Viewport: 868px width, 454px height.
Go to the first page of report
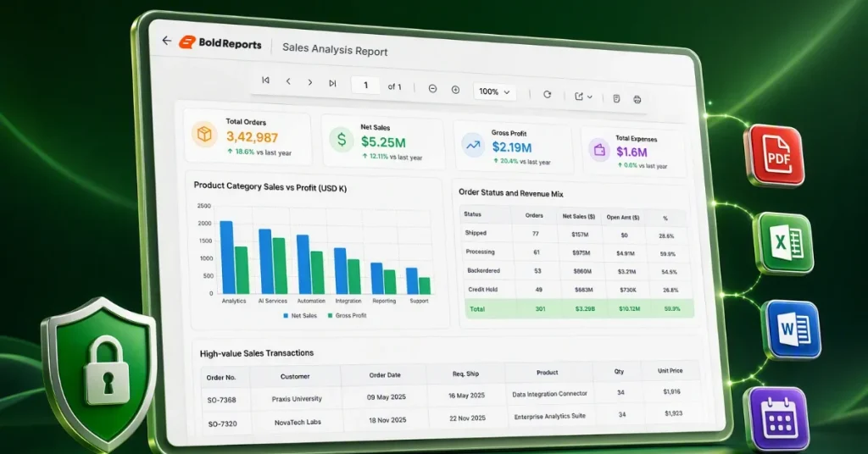coord(265,80)
